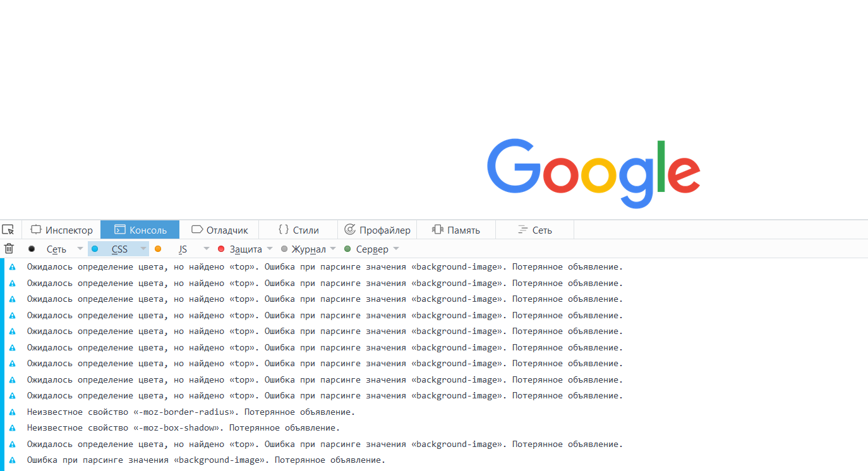The width and height of the screenshot is (868, 471).
Task: Expand the JS filter dropdown arrow
Action: click(207, 249)
